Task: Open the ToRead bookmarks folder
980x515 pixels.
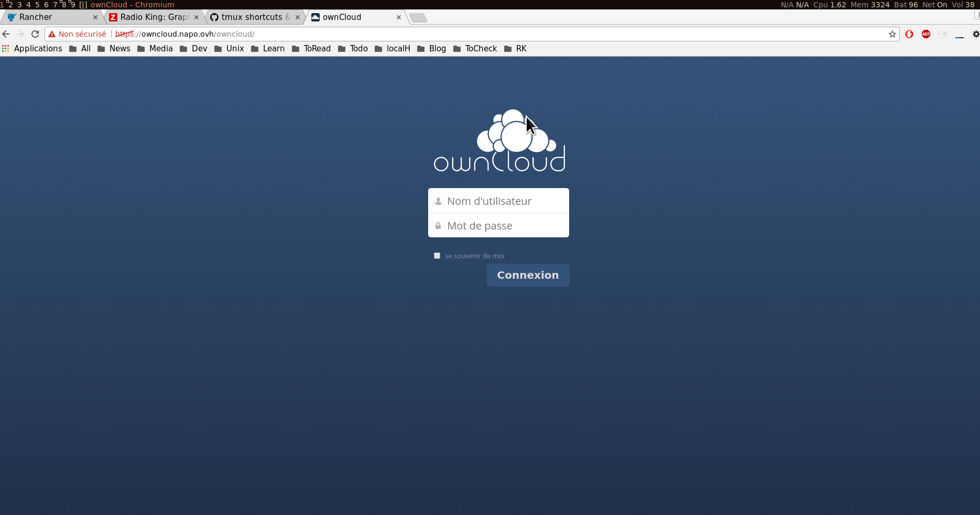Action: pyautogui.click(x=311, y=49)
